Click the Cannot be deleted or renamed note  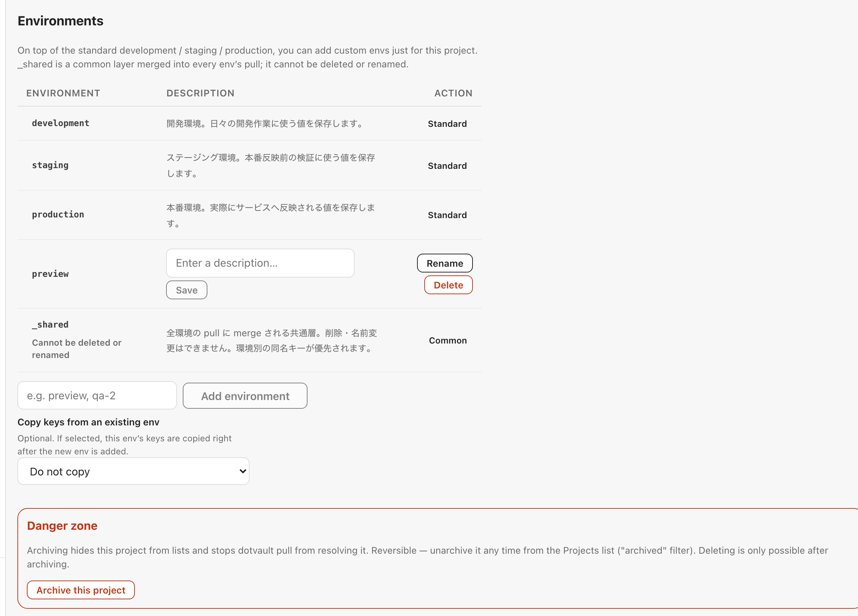(77, 349)
